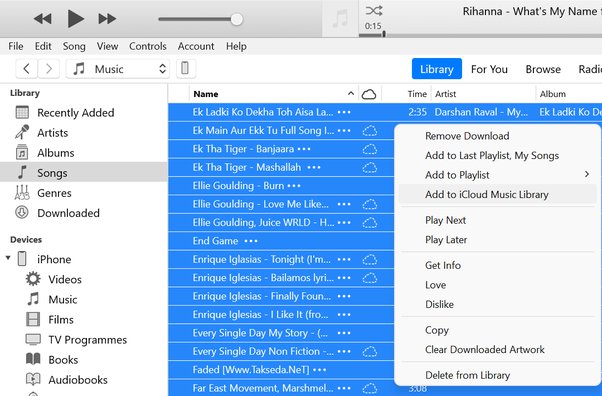Go forward with the right arrow

(x=48, y=69)
